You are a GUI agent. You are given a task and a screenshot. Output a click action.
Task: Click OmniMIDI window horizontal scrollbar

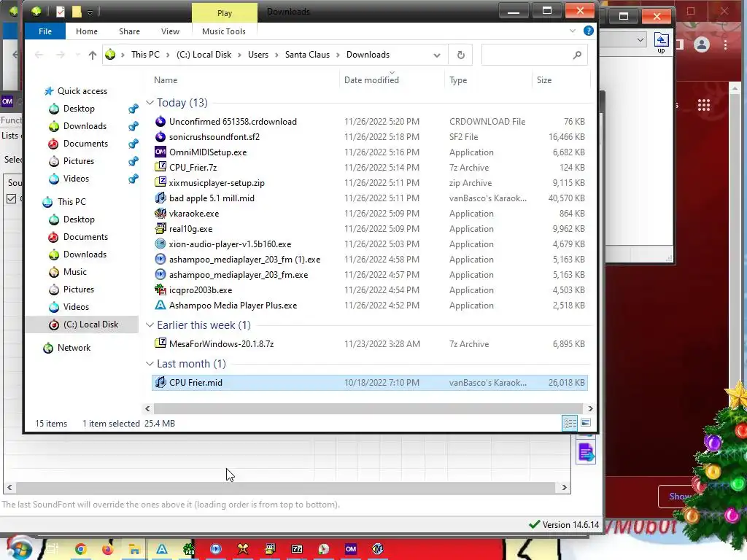[286, 488]
